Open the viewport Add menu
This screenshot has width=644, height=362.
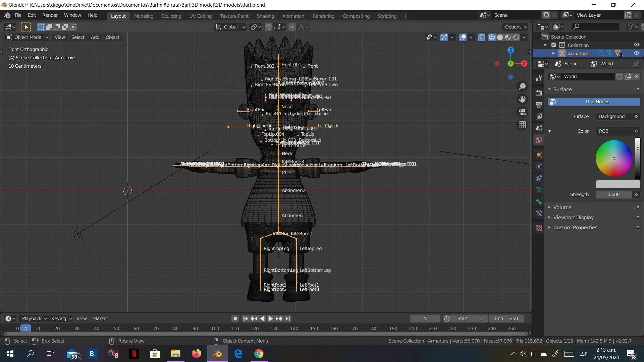(x=95, y=37)
